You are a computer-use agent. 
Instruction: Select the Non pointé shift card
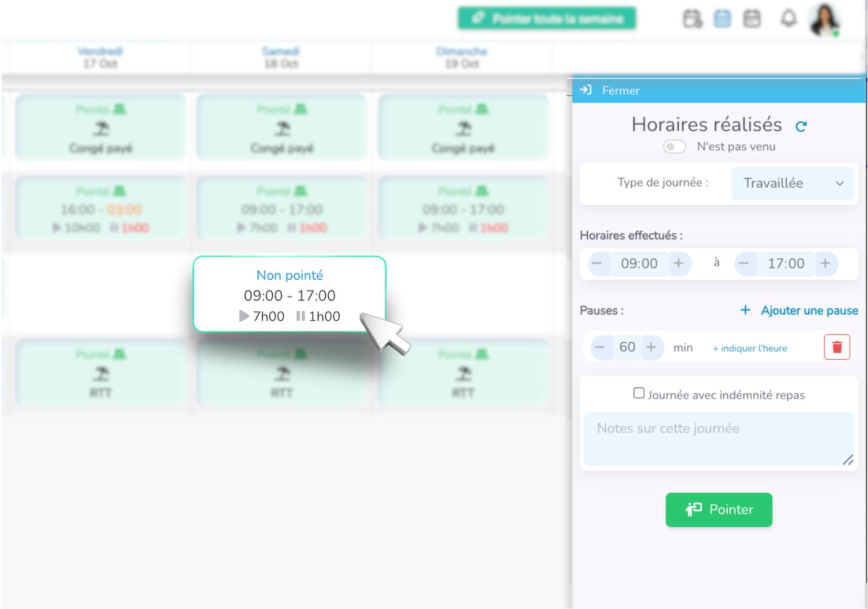point(289,294)
